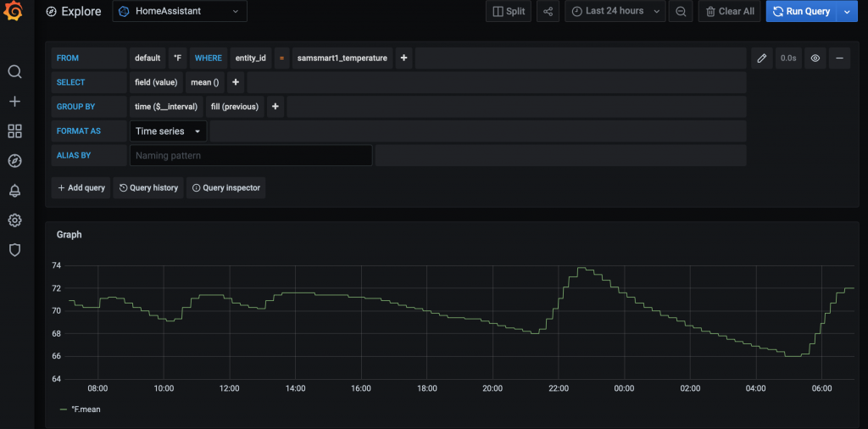Open the dashboards grid icon

[x=15, y=131]
